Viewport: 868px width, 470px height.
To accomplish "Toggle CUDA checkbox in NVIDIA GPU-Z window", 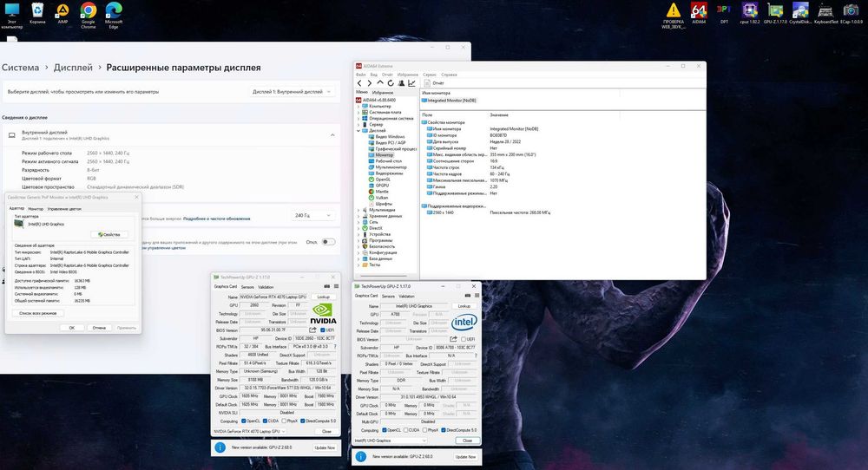I will pyautogui.click(x=265, y=421).
